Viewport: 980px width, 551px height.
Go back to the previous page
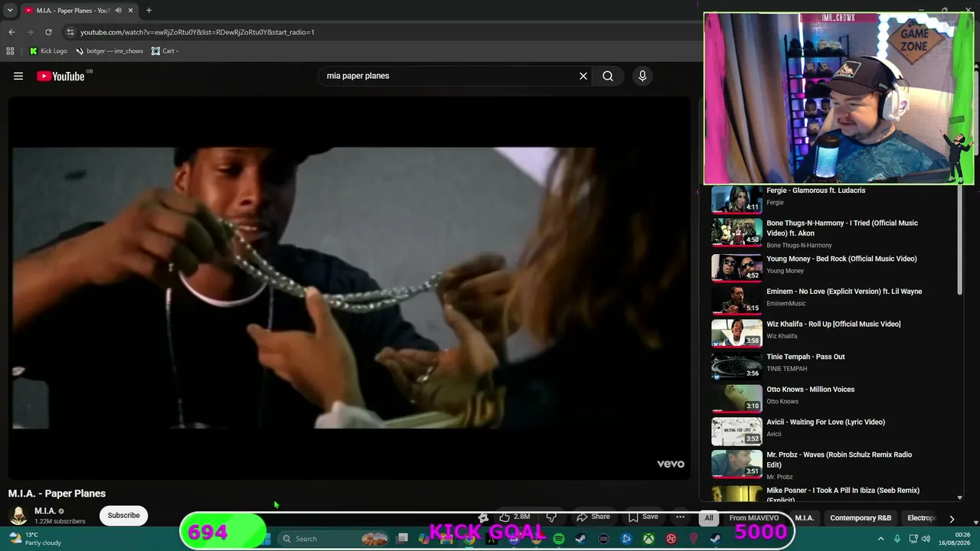tap(11, 32)
